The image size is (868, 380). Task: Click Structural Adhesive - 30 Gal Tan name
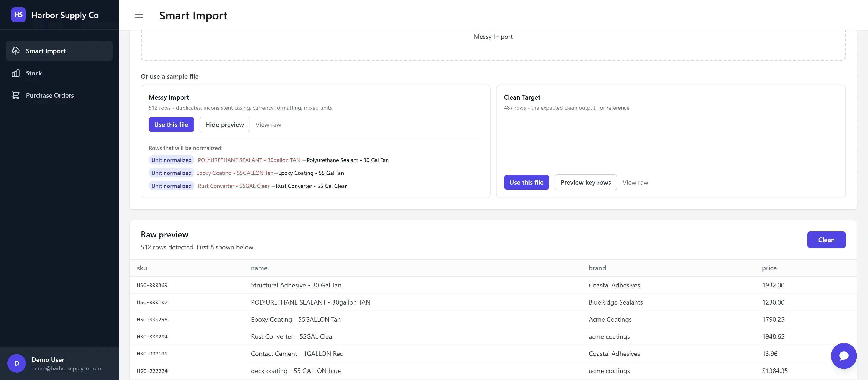click(x=296, y=285)
